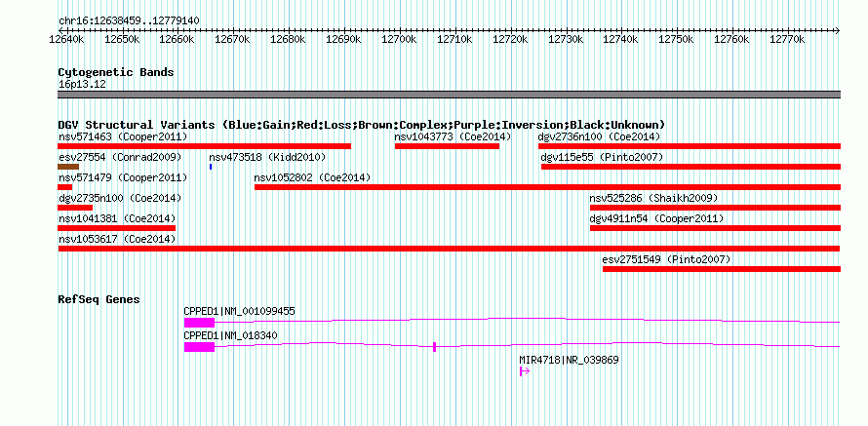Image resolution: width=868 pixels, height=426 pixels.
Task: Click the 12730k ruler mark
Action: click(566, 39)
